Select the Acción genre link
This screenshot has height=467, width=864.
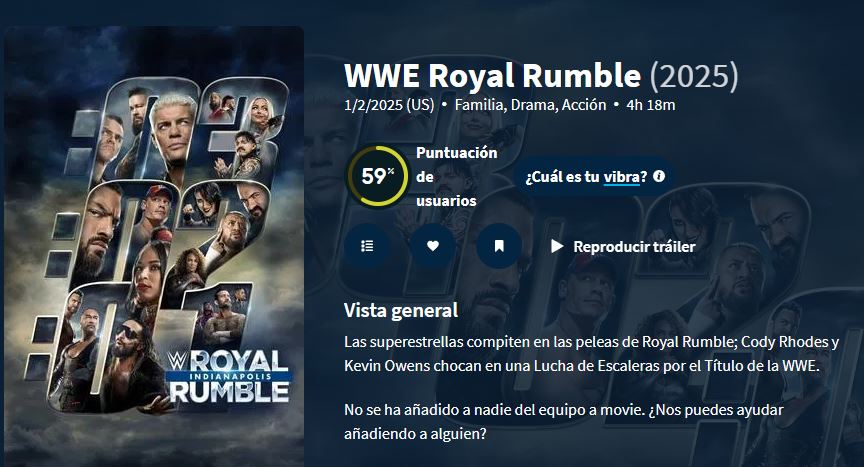[x=584, y=105]
